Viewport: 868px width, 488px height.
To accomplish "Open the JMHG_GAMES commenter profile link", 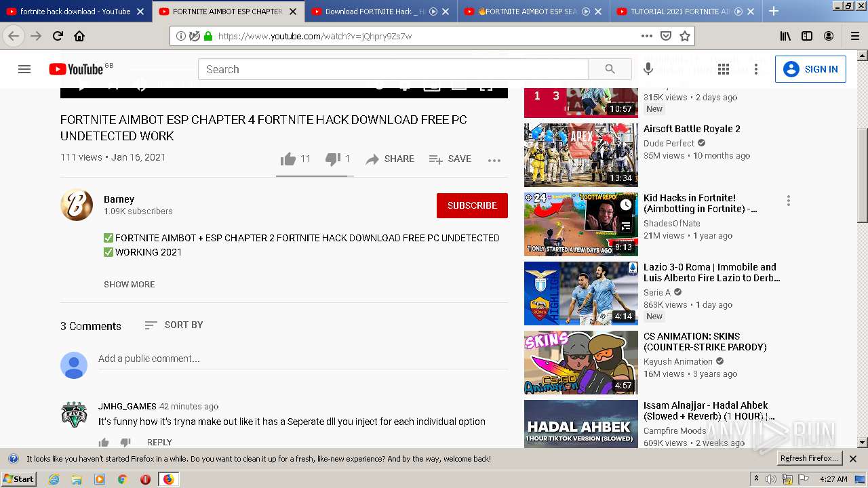I will tap(127, 407).
